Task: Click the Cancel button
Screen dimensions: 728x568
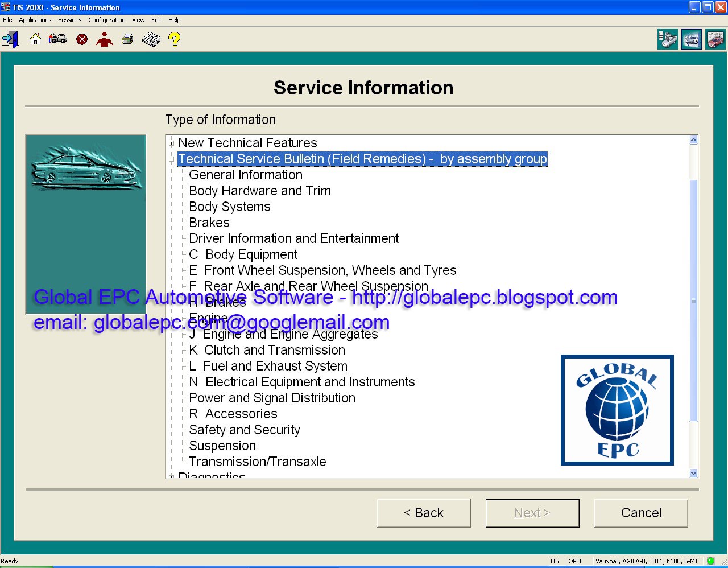Action: pos(641,513)
